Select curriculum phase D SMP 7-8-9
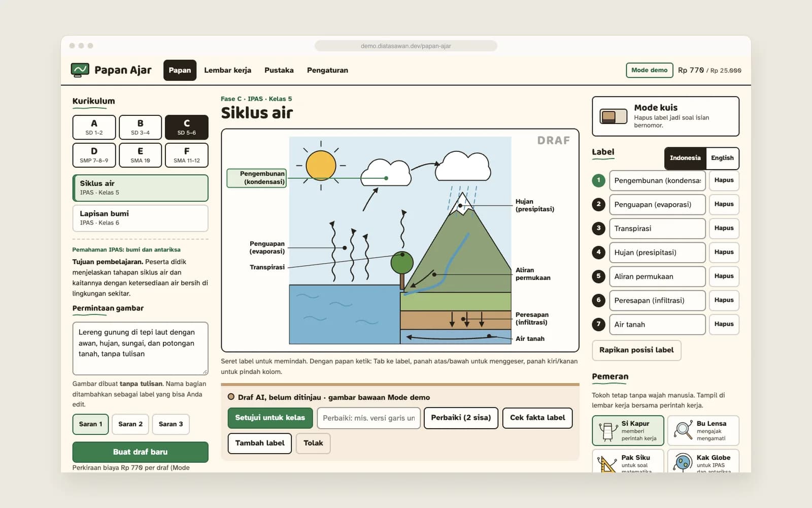 94,155
